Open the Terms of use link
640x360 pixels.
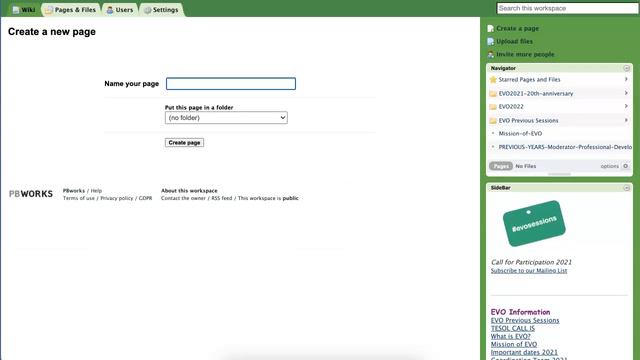point(78,198)
